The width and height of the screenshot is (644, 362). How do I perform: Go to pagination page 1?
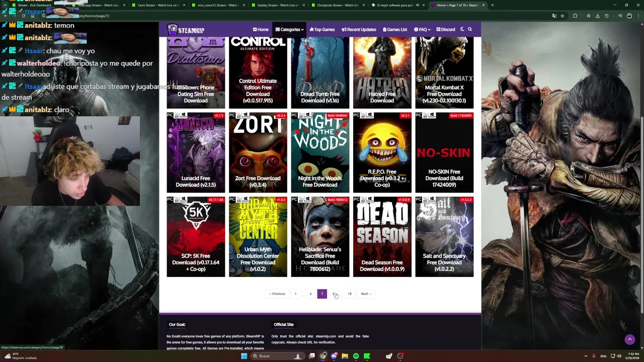pyautogui.click(x=295, y=294)
